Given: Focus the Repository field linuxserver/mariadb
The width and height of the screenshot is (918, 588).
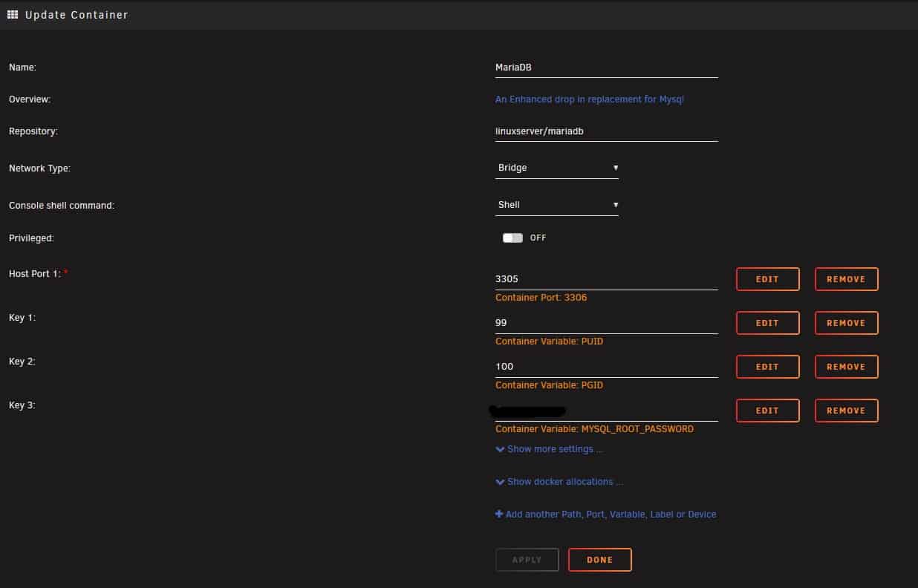Looking at the screenshot, I should 607,131.
